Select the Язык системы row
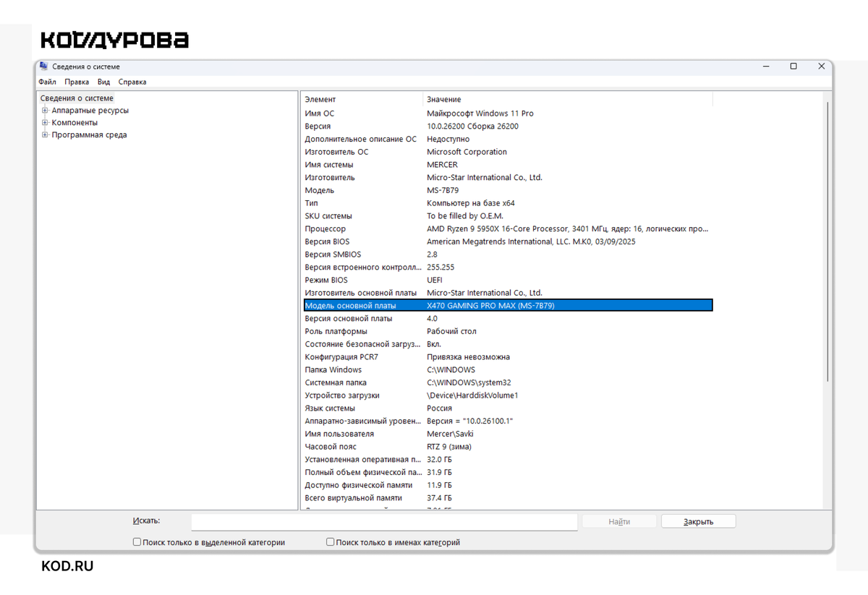 (507, 408)
